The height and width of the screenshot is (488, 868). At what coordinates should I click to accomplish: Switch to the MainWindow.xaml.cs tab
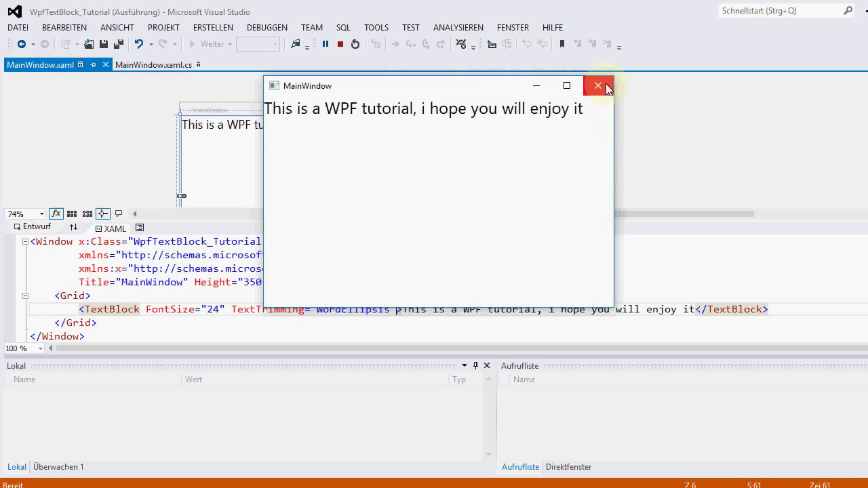click(x=153, y=65)
